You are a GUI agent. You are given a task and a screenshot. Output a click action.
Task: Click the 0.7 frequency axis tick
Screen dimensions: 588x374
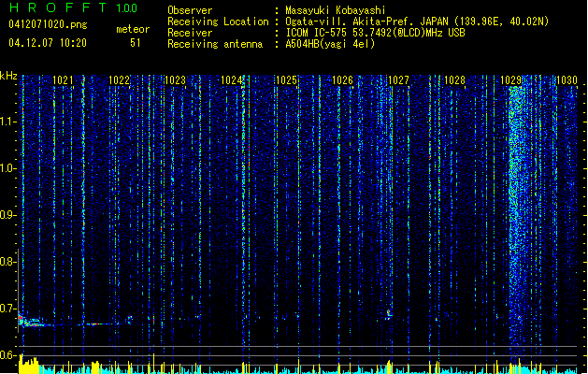coord(7,309)
